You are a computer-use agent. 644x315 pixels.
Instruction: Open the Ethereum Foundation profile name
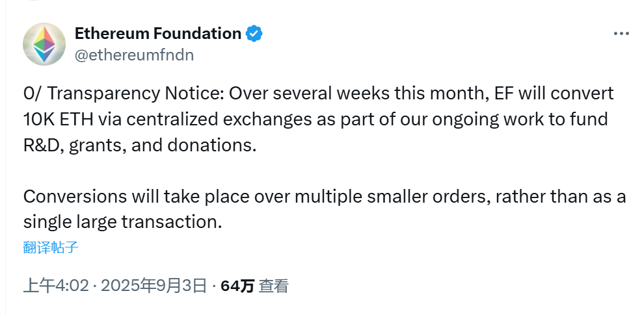pyautogui.click(x=158, y=34)
